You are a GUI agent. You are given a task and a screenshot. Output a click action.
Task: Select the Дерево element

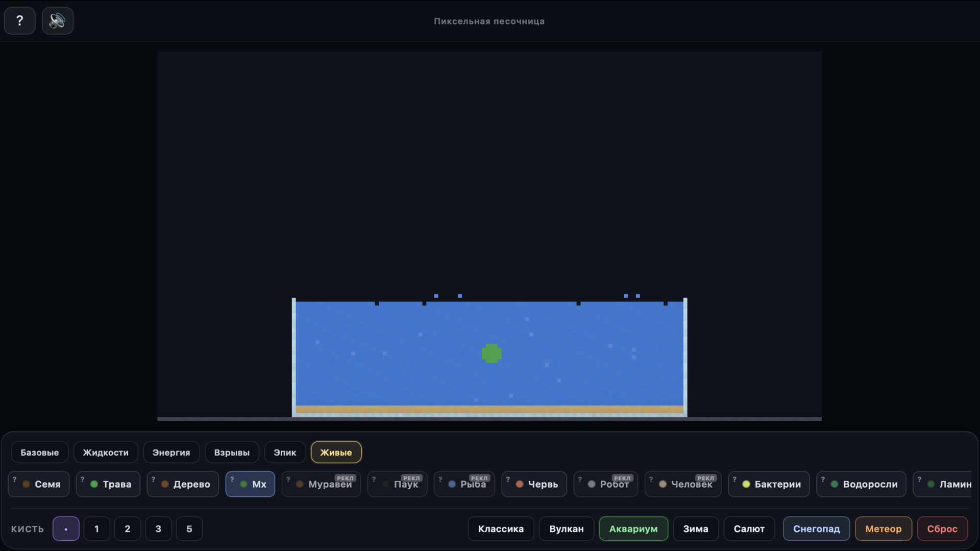[x=182, y=484]
